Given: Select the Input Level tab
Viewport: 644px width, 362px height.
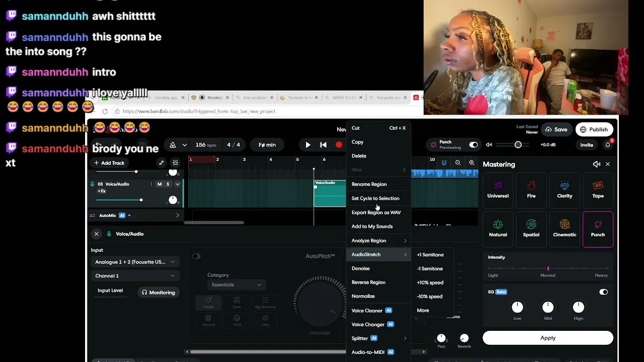Looking at the screenshot, I should coord(110,291).
